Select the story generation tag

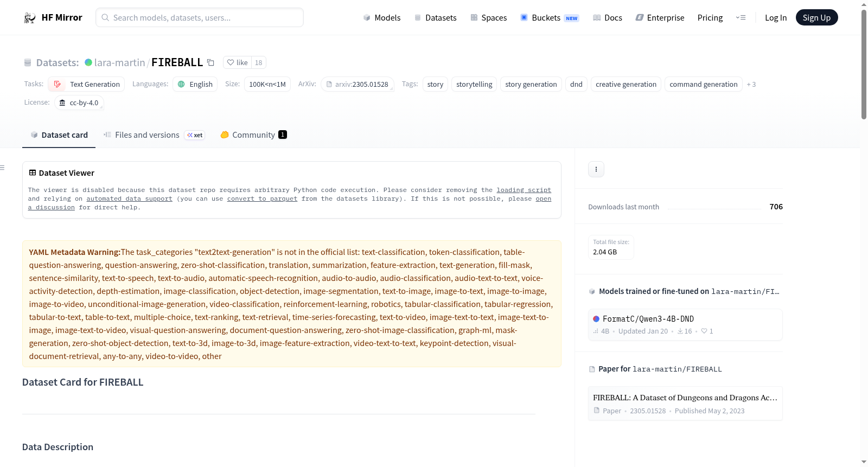click(x=531, y=84)
